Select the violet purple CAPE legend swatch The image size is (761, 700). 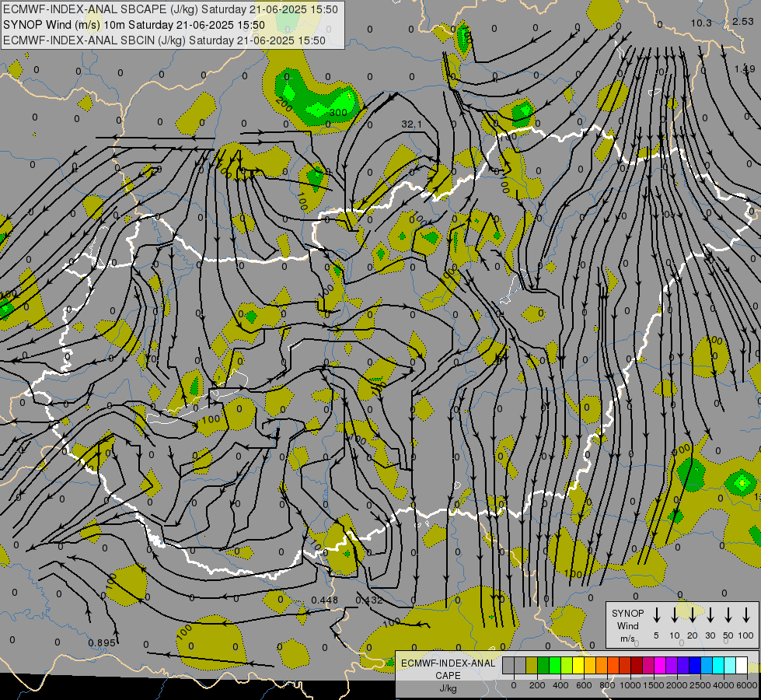point(672,665)
